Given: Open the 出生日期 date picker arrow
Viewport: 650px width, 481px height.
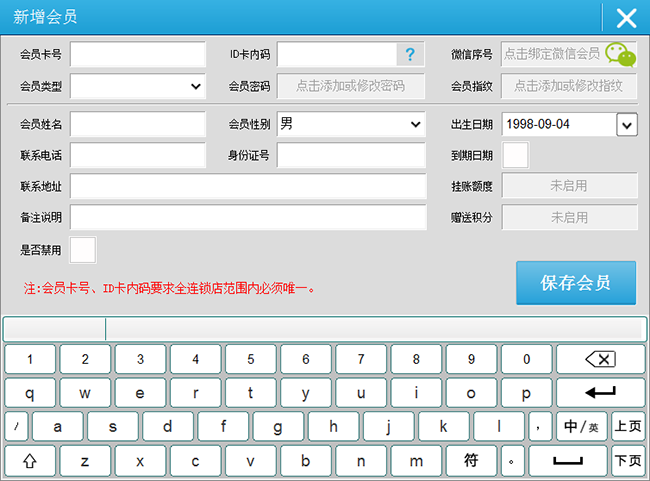Looking at the screenshot, I should pos(627,125).
